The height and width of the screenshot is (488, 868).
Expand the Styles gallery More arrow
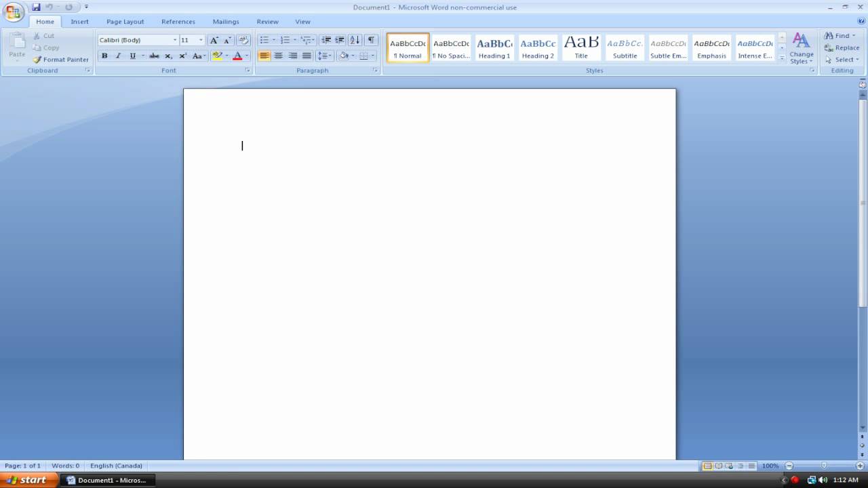782,58
